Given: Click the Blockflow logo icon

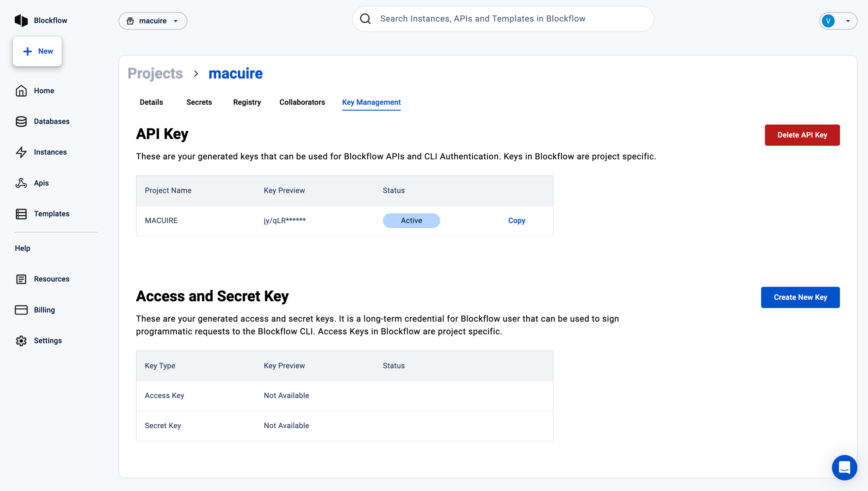Looking at the screenshot, I should (x=21, y=20).
